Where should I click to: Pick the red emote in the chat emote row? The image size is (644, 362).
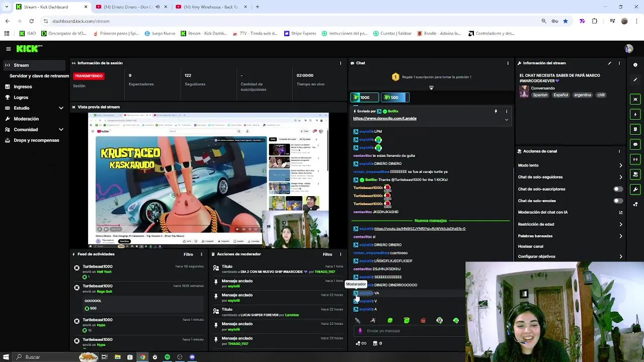click(x=423, y=320)
